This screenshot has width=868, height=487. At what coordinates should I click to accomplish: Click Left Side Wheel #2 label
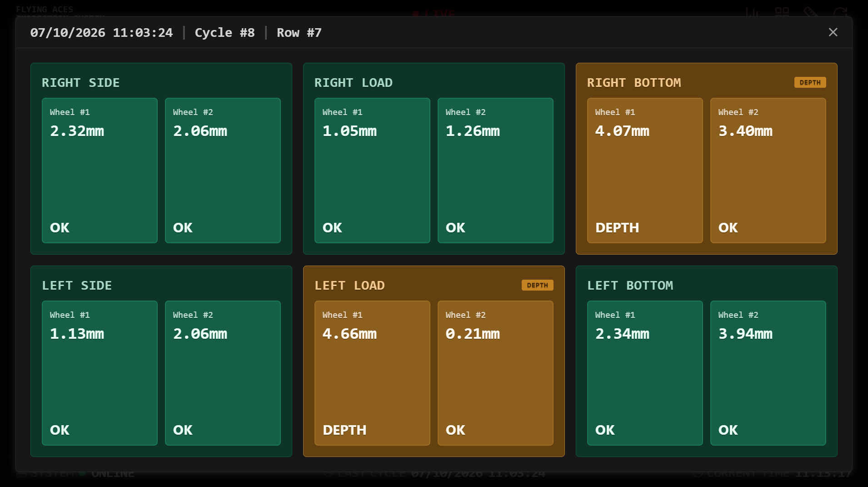[193, 315]
